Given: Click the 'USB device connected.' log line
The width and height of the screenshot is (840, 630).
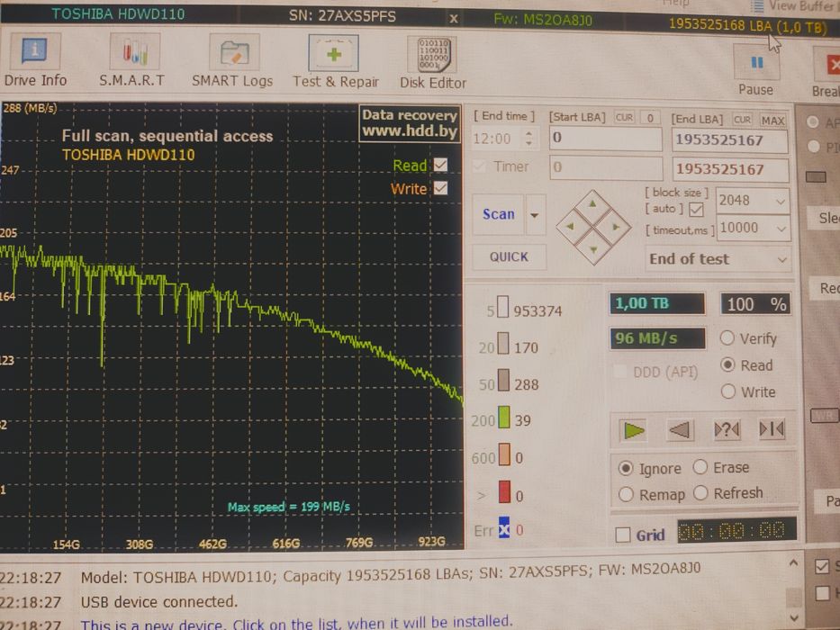Looking at the screenshot, I should [x=158, y=601].
